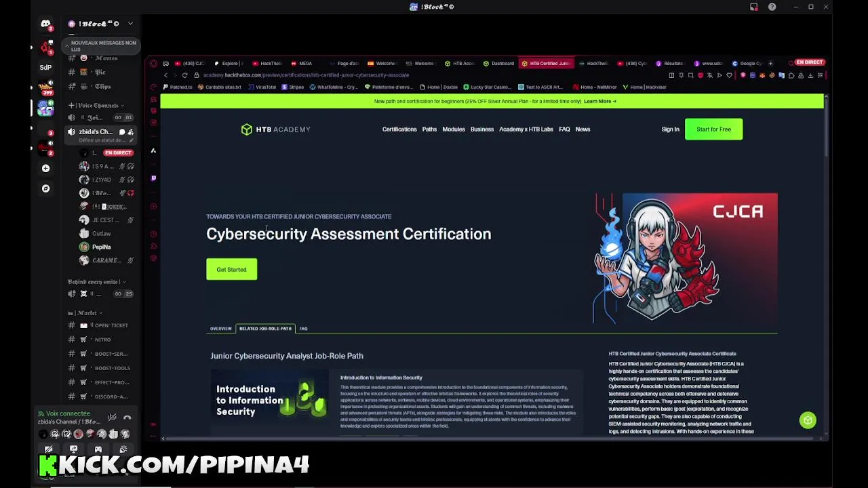Open the Certifications nav menu
Image resolution: width=868 pixels, height=488 pixels.
pyautogui.click(x=399, y=129)
